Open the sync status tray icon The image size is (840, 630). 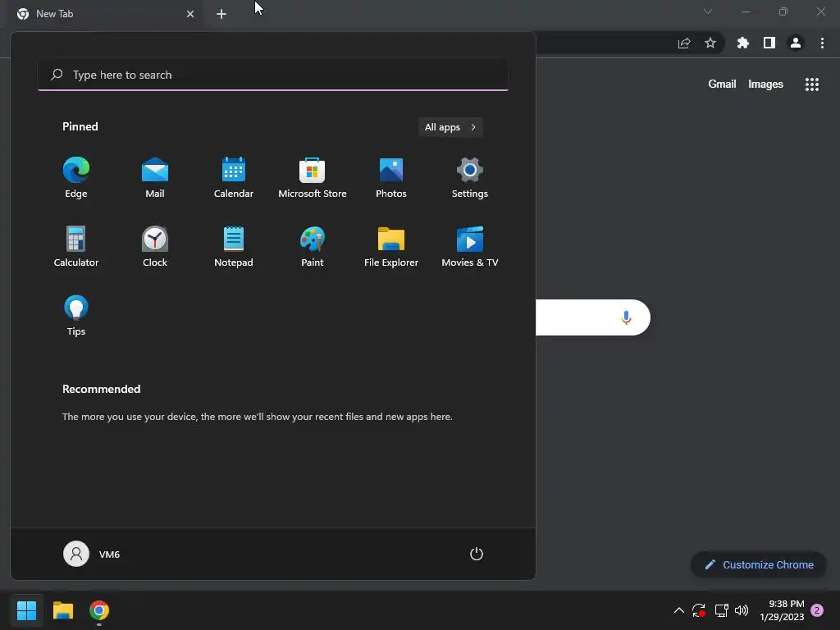pos(699,610)
